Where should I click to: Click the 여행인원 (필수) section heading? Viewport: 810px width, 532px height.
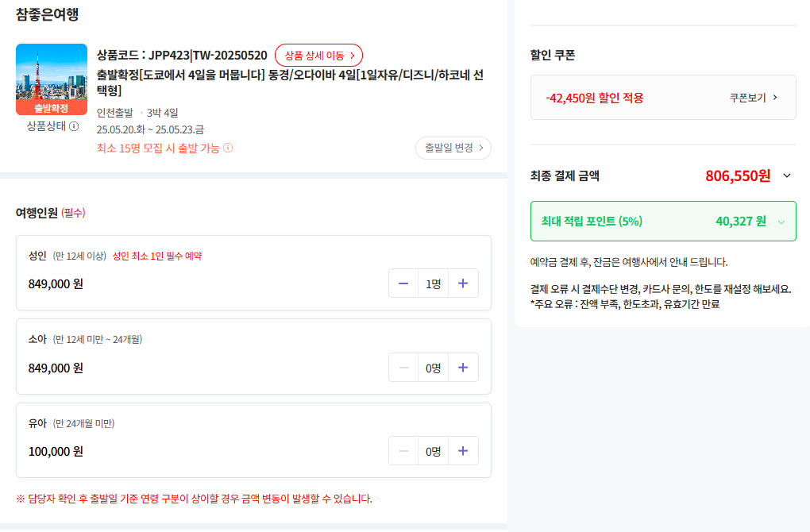[x=51, y=213]
